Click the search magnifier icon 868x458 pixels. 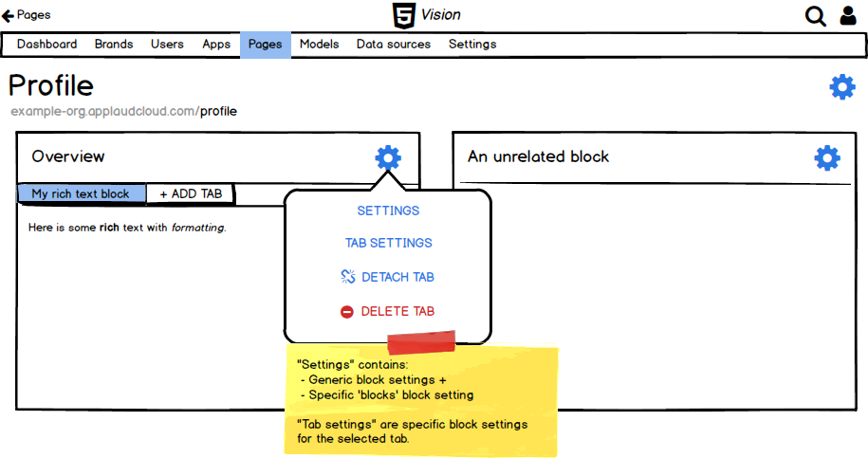pyautogui.click(x=815, y=16)
